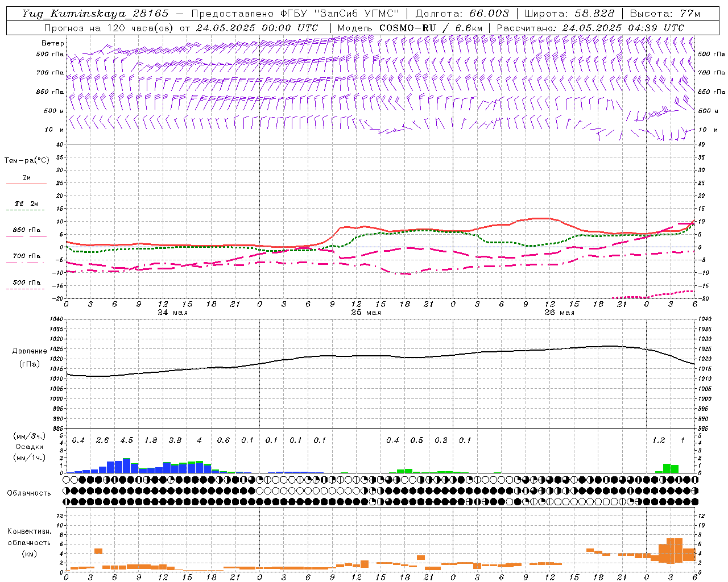Click the station title Yug_Kuminskaya_28165
This screenshot has width=728, height=582.
[x=95, y=14]
